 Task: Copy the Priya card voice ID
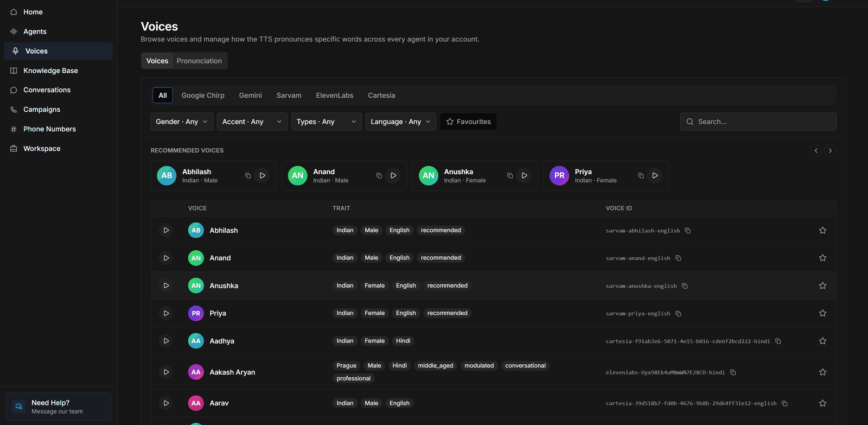(x=641, y=175)
